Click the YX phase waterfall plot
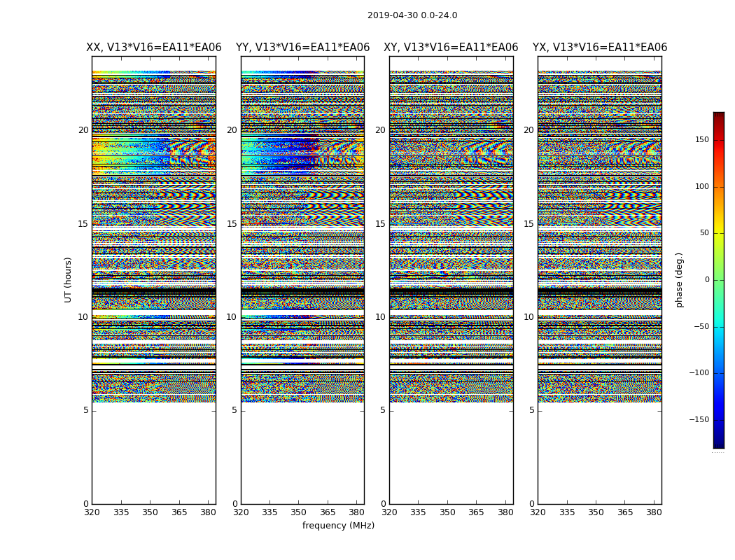Image resolution: width=735 pixels, height=560 pixels. 599,280
